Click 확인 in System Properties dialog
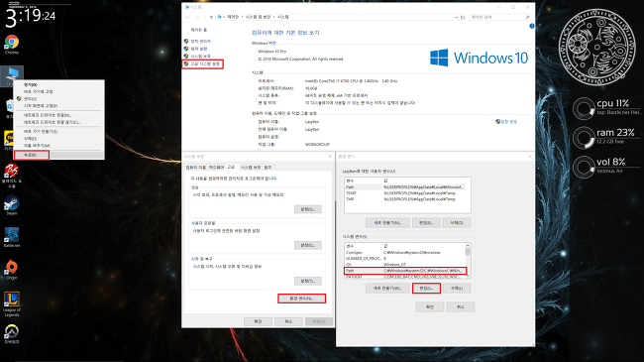This screenshot has height=362, width=644. click(x=258, y=321)
